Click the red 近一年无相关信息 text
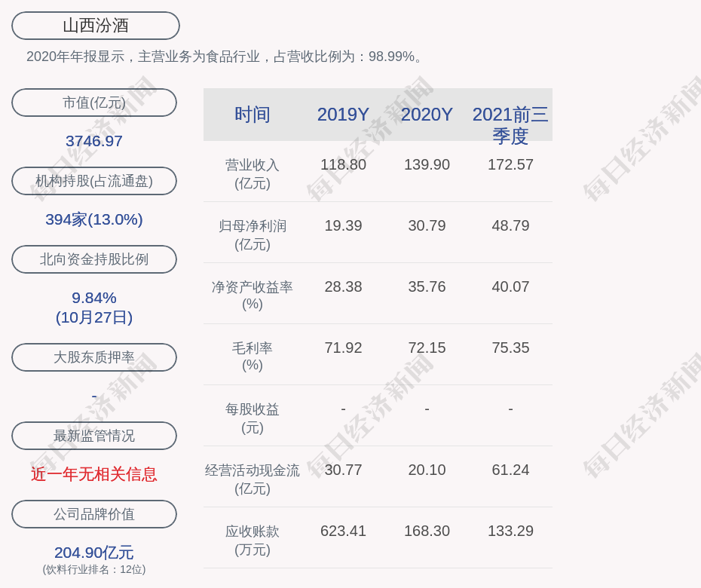 click(94, 474)
